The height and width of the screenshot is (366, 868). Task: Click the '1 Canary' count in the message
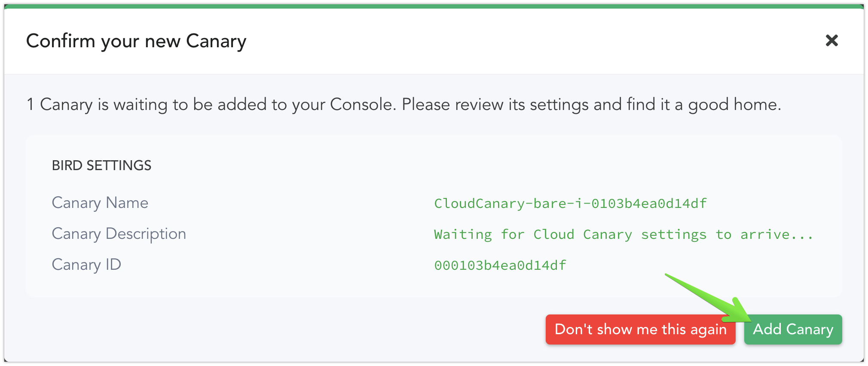click(x=59, y=104)
